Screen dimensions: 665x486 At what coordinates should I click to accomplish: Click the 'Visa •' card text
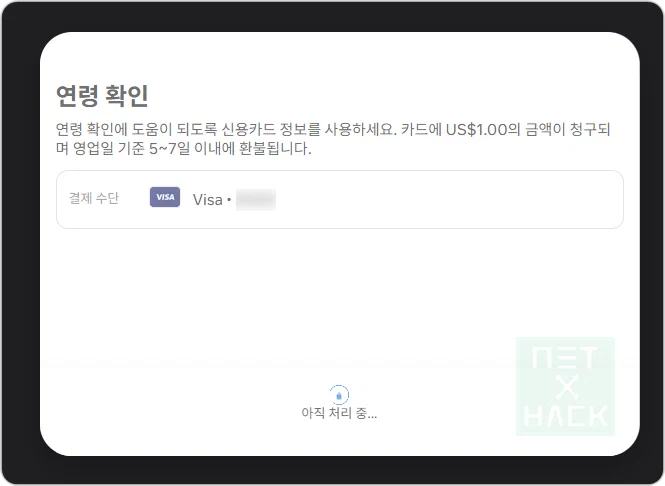coord(212,199)
